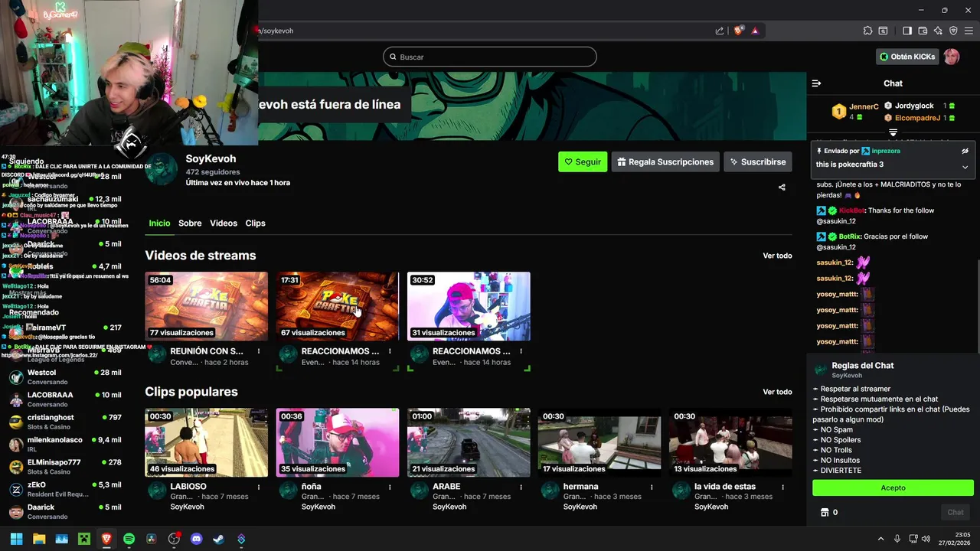Click 'Ver todo' for Videos de streams

tap(777, 256)
